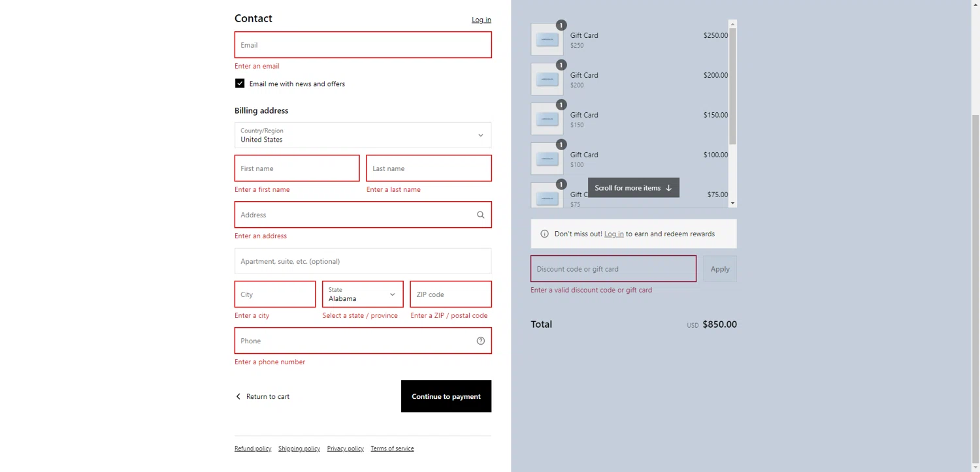Click the Discount code or gift card field

(x=613, y=269)
